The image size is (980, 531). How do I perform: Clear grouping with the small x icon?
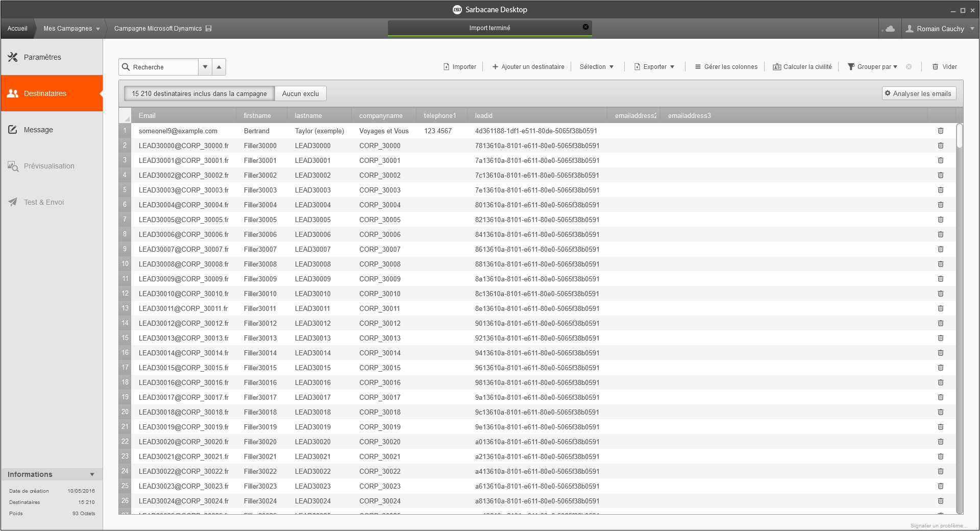pos(909,67)
